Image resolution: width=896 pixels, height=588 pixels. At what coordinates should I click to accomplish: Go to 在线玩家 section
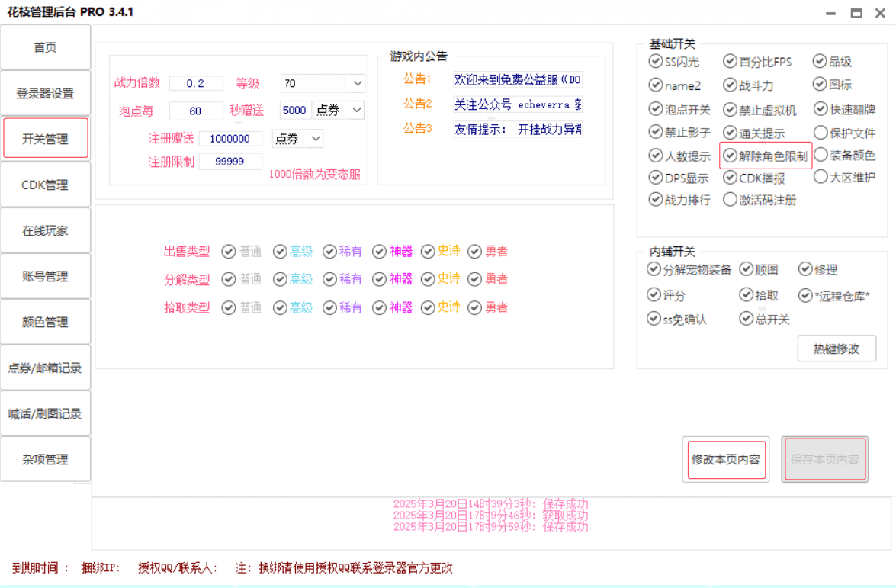tap(45, 230)
